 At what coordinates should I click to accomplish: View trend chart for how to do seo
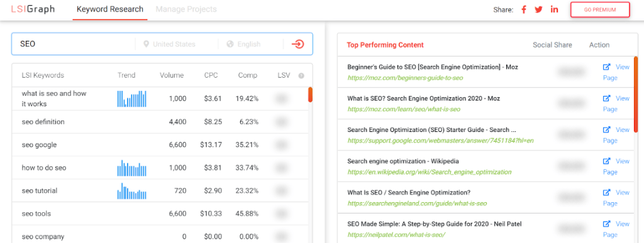click(x=132, y=168)
